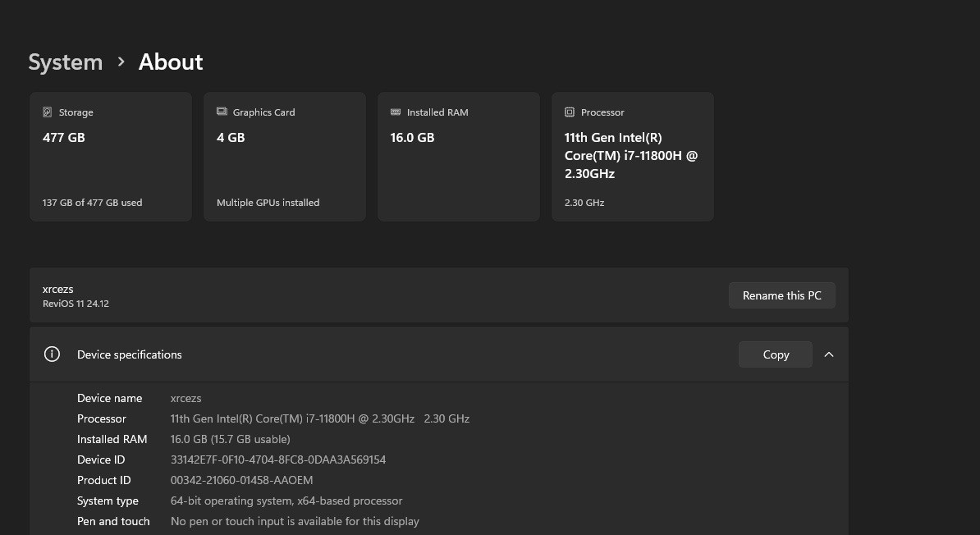980x535 pixels.
Task: Click the Installed RAM memory icon
Action: pyautogui.click(x=396, y=112)
